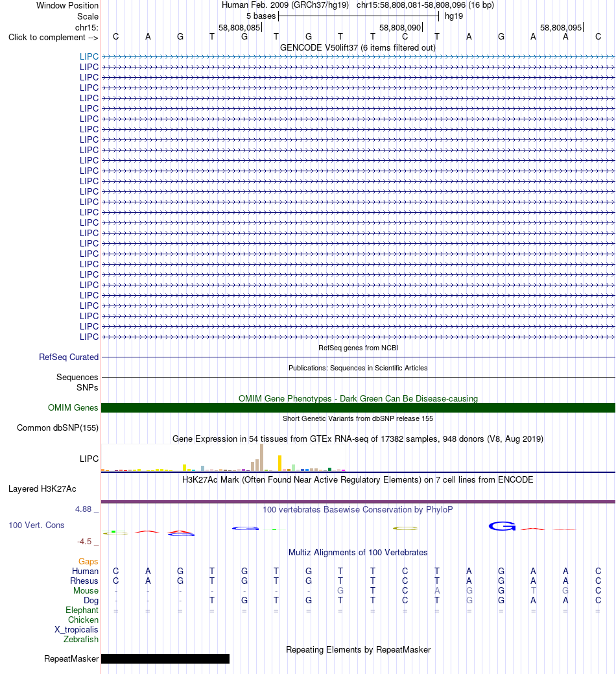Screen dimensions: 616x674
Task: Open 100 vertebrates Basewise Conservation by PhyloP title
Action: coord(357,510)
